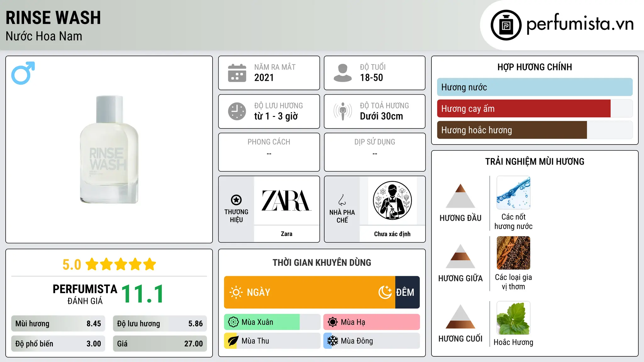Image resolution: width=644 pixels, height=362 pixels.
Task: Click the 'PERFUMISTA ĐÁNH GIÁ' label
Action: coord(85,294)
